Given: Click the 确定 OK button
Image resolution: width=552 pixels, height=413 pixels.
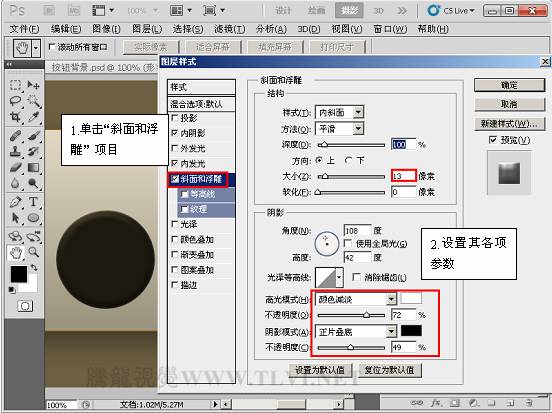Looking at the screenshot, I should point(509,85).
